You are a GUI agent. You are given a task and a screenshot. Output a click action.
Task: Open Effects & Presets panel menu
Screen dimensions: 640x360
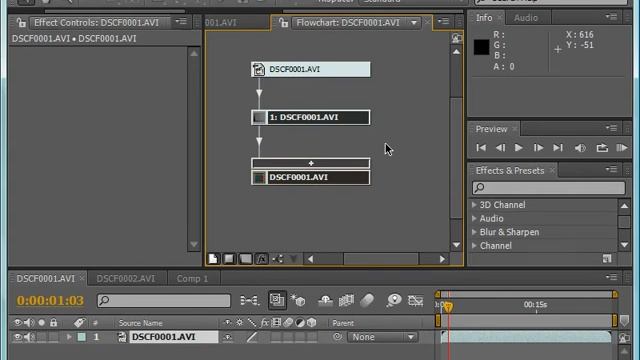[x=611, y=169]
